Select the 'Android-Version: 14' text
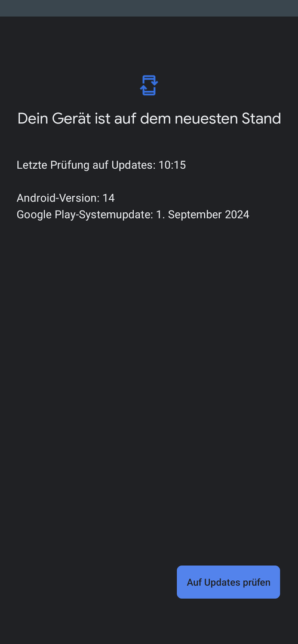Image resolution: width=298 pixels, height=644 pixels. (x=66, y=198)
